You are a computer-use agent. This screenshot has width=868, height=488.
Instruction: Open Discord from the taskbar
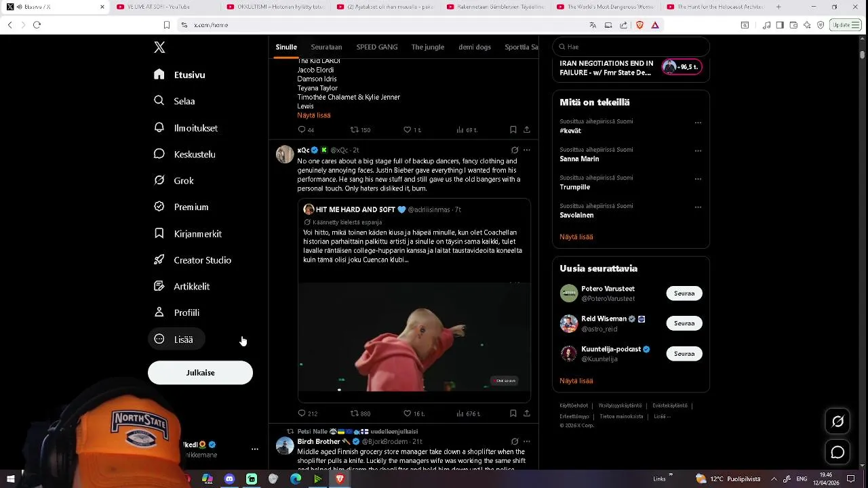[229, 479]
